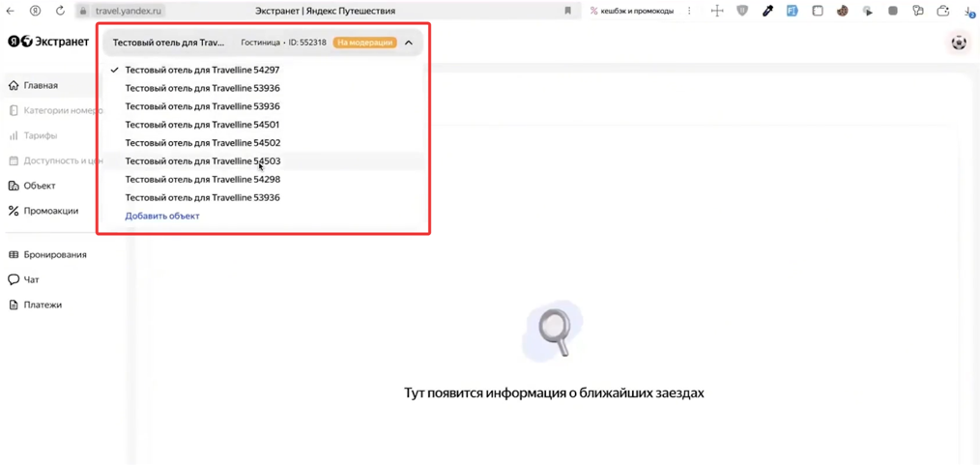
Task: Click the lock icon in address bar
Action: 83,12
